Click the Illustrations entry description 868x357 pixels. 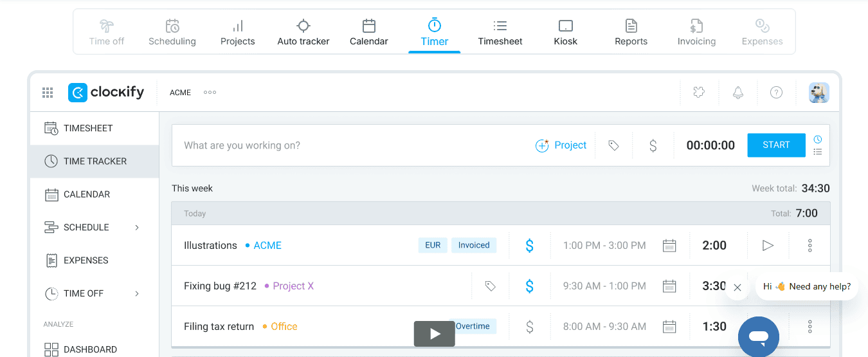click(x=210, y=245)
